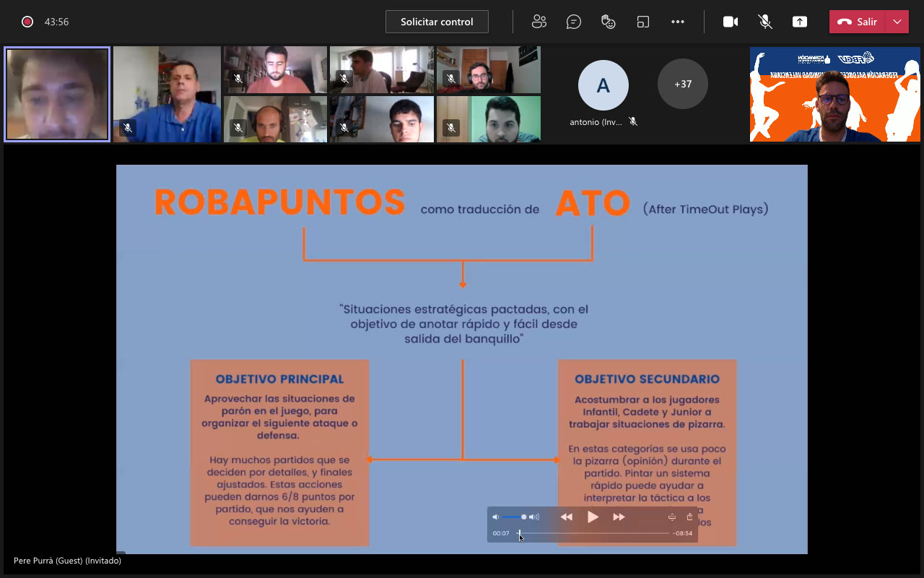Click the video player share icon
Screen dimensions: 924x578
(x=689, y=517)
